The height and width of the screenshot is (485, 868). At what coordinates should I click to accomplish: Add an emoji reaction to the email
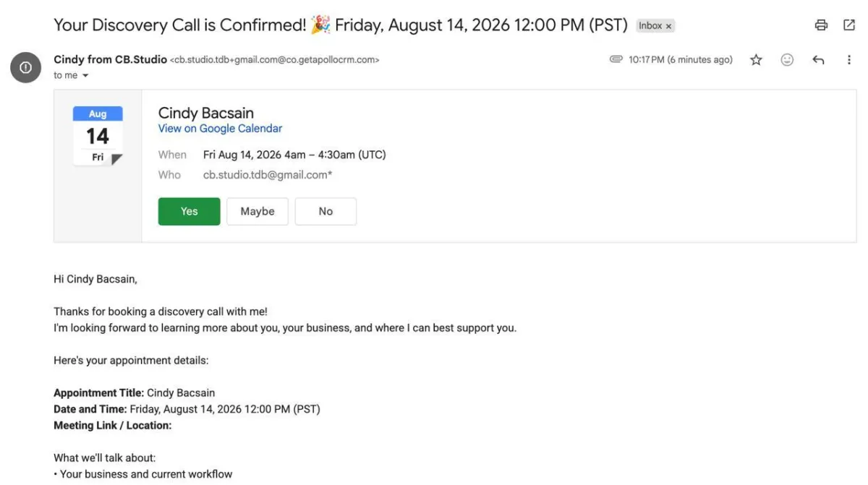pyautogui.click(x=787, y=60)
